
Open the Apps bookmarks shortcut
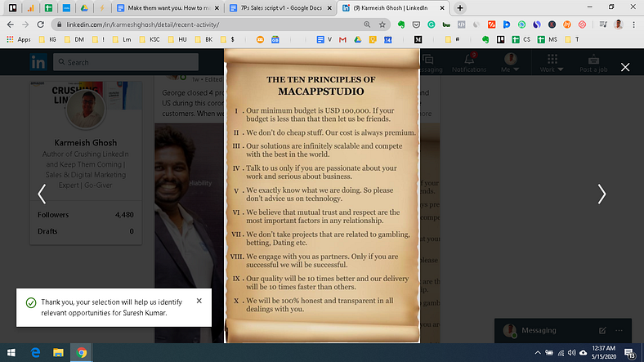(19, 39)
